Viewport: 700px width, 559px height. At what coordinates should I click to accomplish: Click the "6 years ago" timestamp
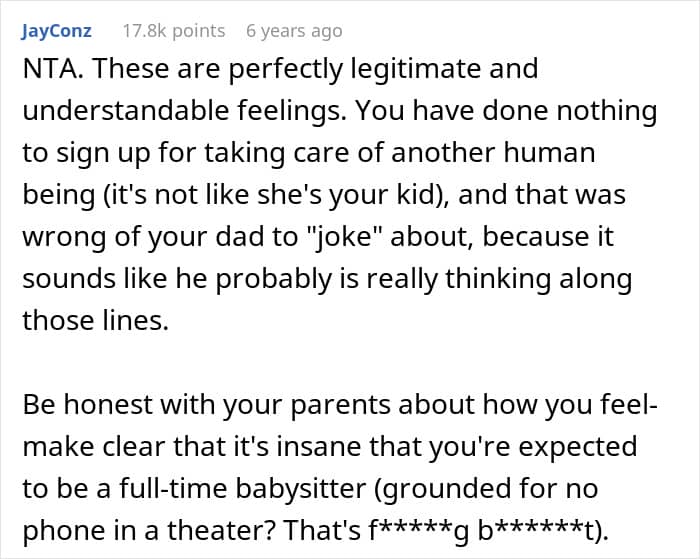(294, 31)
